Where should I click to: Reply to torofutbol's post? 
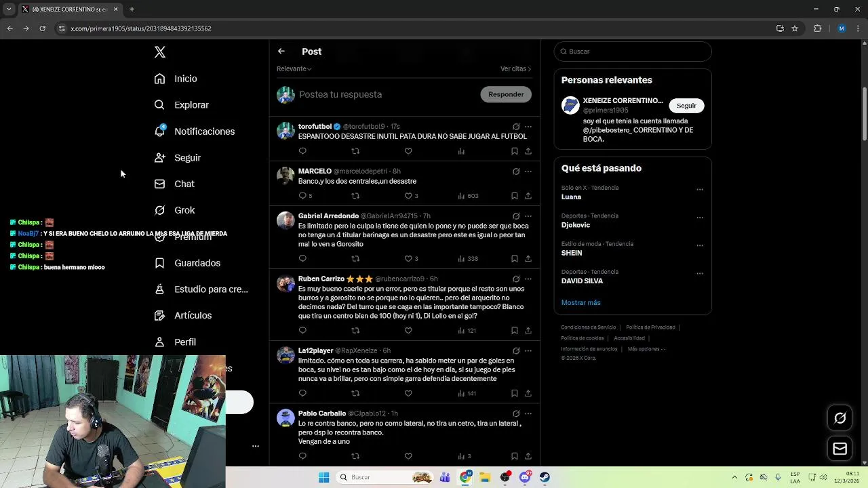(302, 151)
